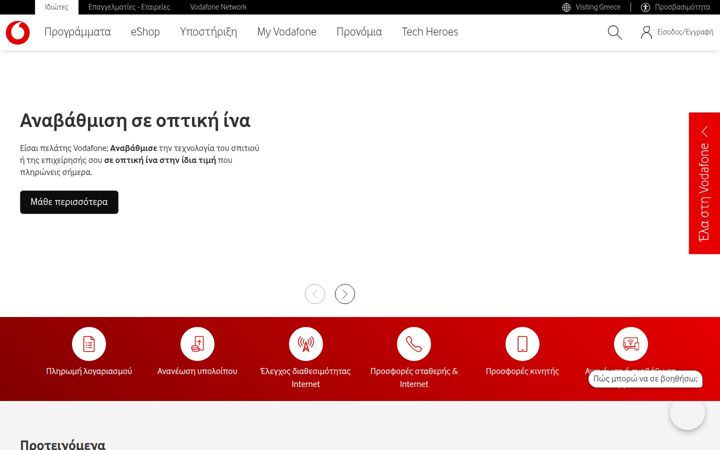Open the Προνόμια menu
Screen dimensions: 720x450
(359, 32)
